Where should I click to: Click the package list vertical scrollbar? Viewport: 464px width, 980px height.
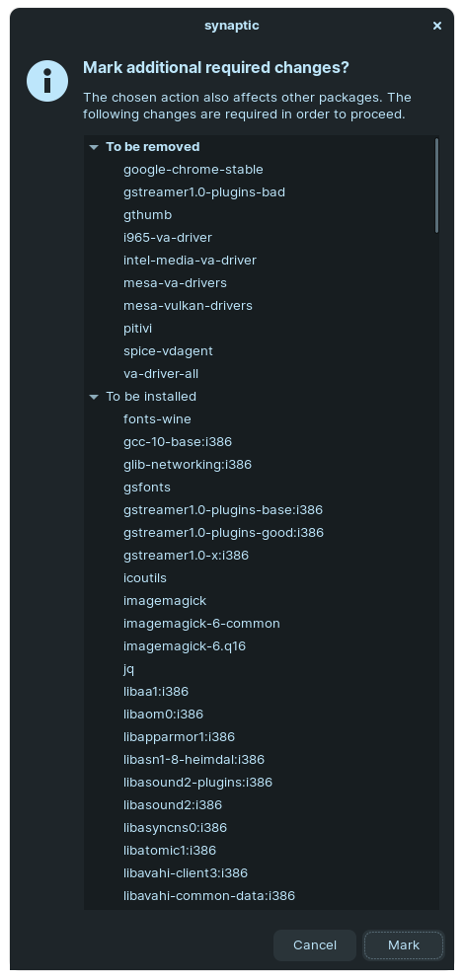[x=435, y=186]
